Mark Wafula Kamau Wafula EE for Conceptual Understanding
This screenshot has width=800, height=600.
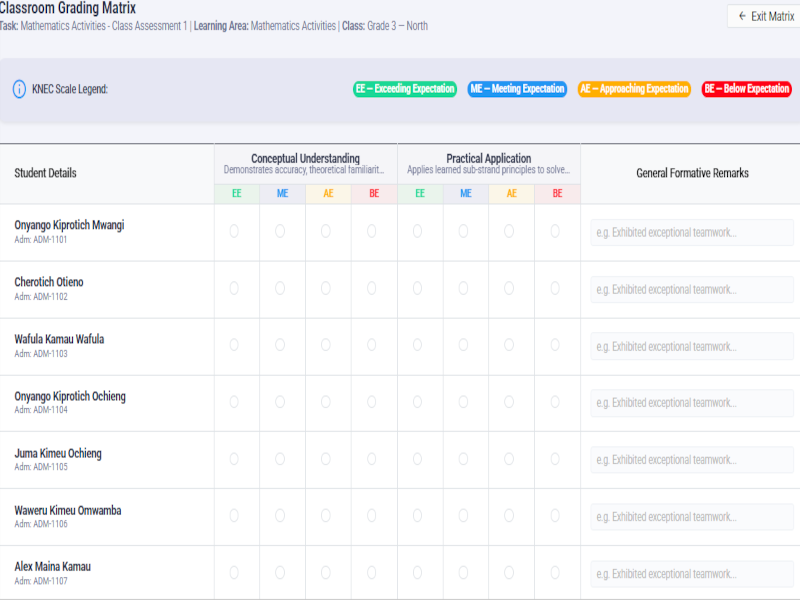click(234, 345)
